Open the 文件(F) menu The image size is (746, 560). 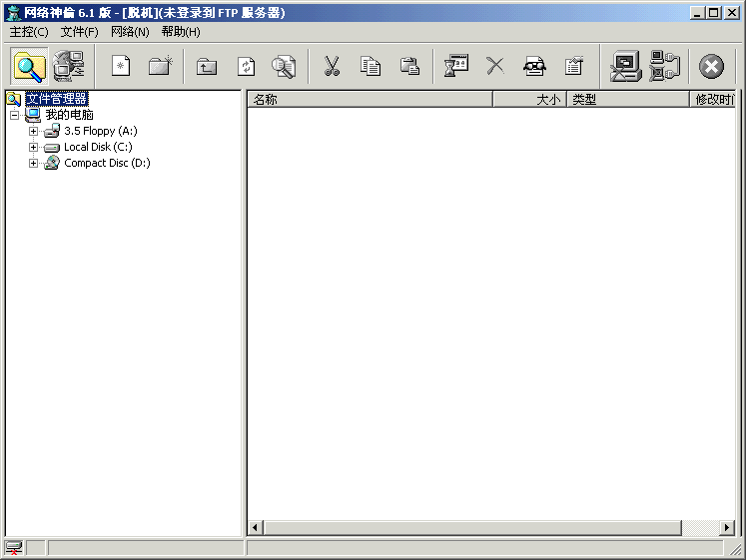click(79, 32)
